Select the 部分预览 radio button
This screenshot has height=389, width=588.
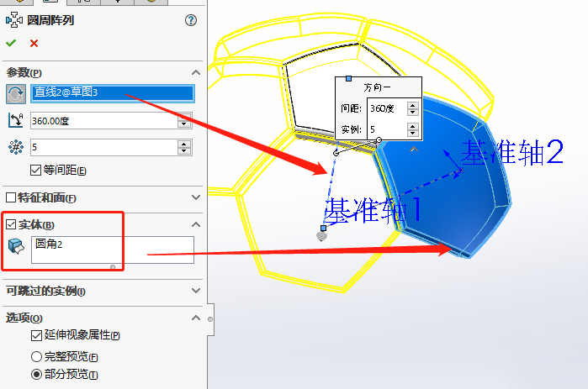pos(36,375)
